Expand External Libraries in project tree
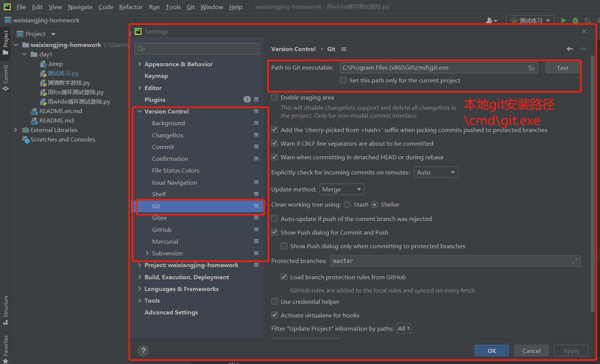The height and width of the screenshot is (364, 600). [x=16, y=130]
